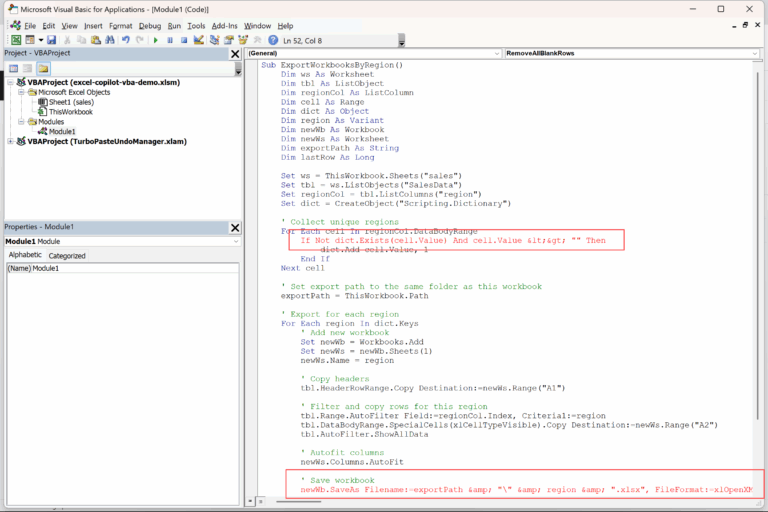Image resolution: width=768 pixels, height=512 pixels.
Task: Open the RemoveAllBlankRows procedure dropdown
Action: [x=756, y=53]
